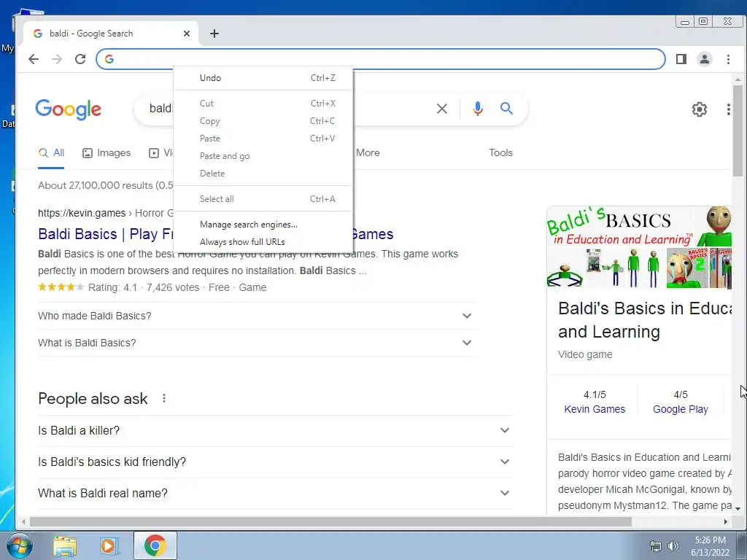Open a new tab with plus icon

tap(214, 34)
